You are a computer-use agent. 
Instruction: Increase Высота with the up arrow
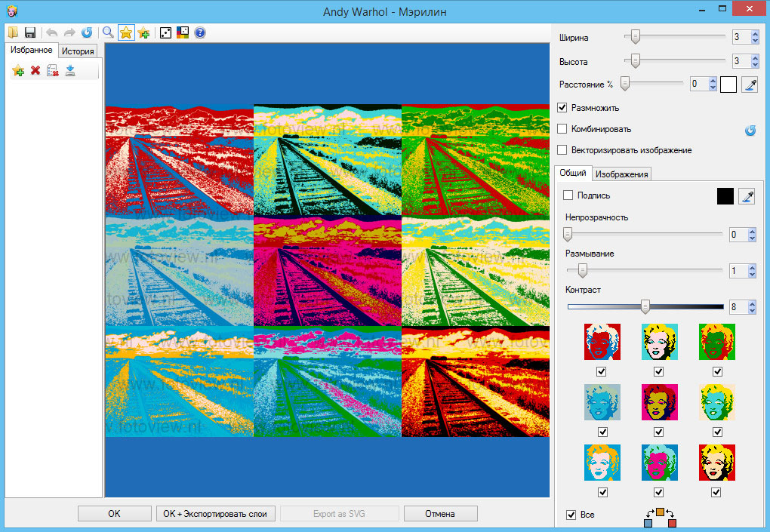(x=755, y=58)
